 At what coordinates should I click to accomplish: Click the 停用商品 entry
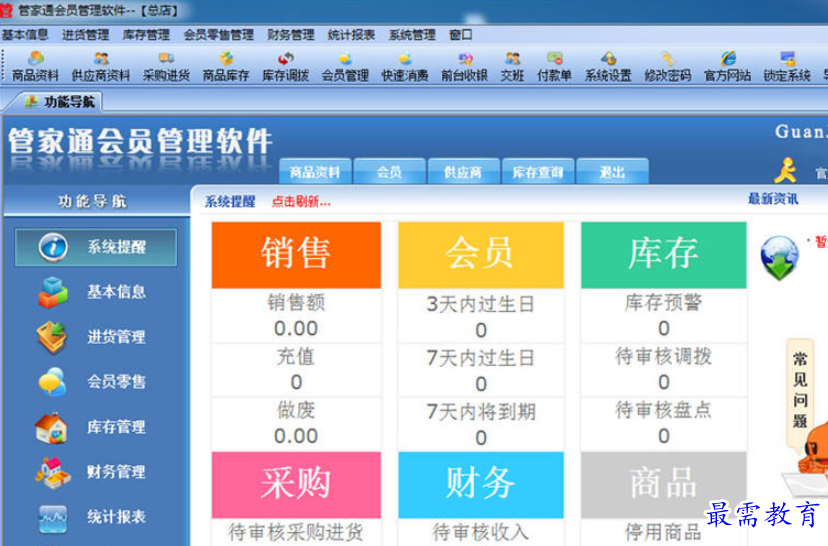pos(664,532)
